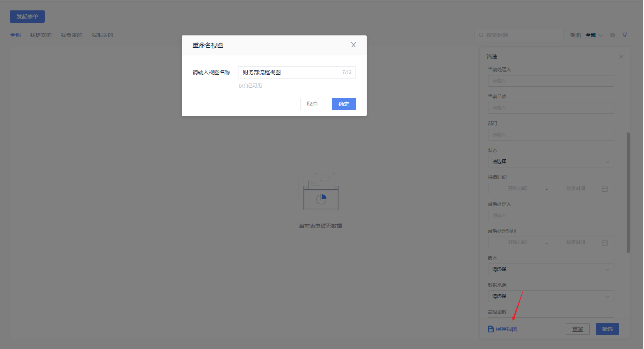This screenshot has height=349, width=644.
Task: Click the filter panel scrollbar
Action: [x=628, y=192]
